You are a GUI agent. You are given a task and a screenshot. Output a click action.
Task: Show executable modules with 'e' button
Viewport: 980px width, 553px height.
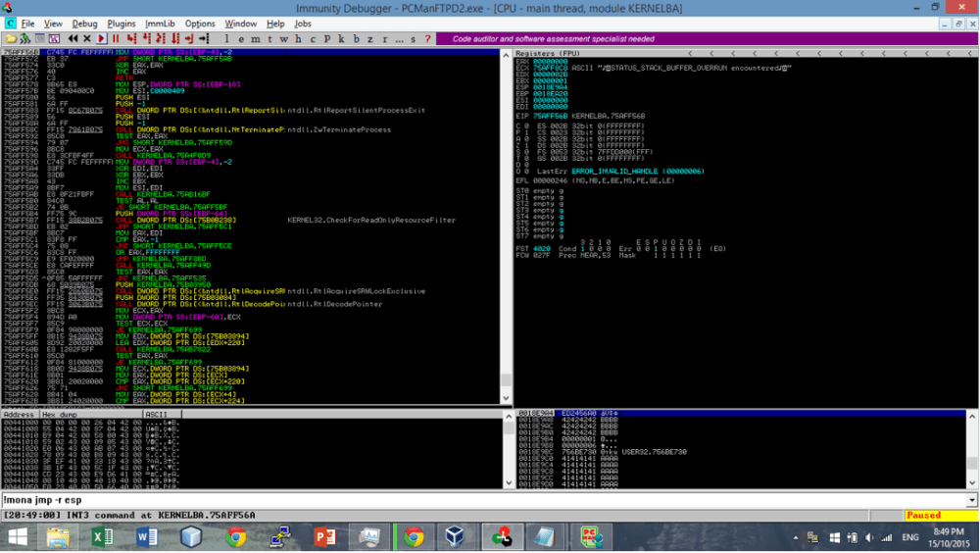click(243, 39)
